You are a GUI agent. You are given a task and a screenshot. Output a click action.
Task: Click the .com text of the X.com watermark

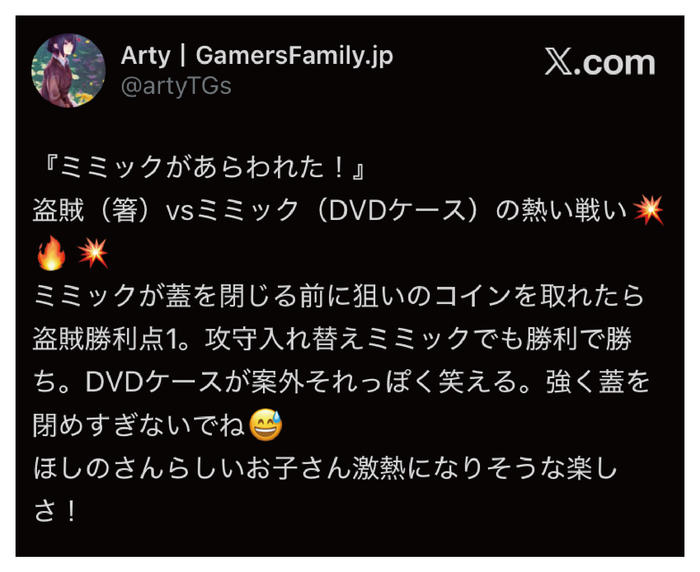point(614,63)
